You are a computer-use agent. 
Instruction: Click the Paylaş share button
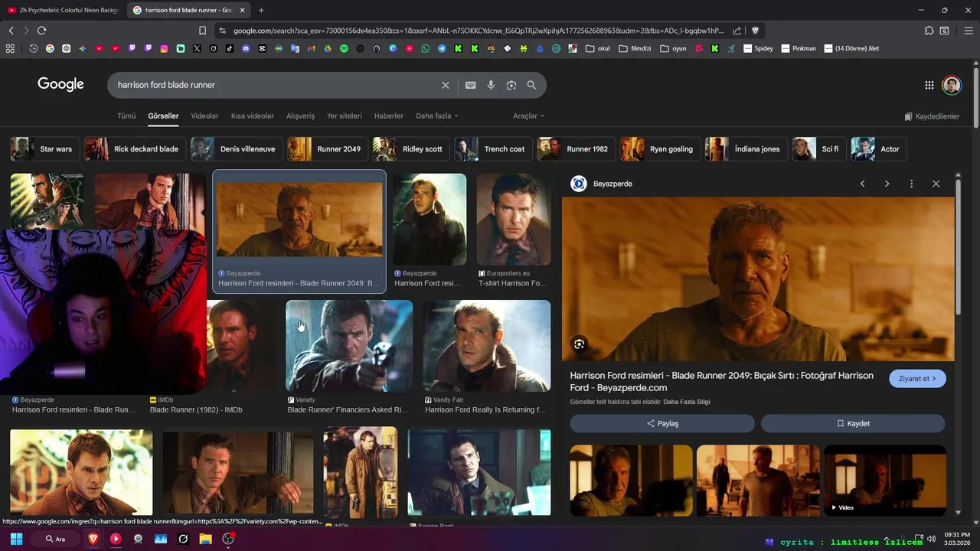tap(662, 423)
